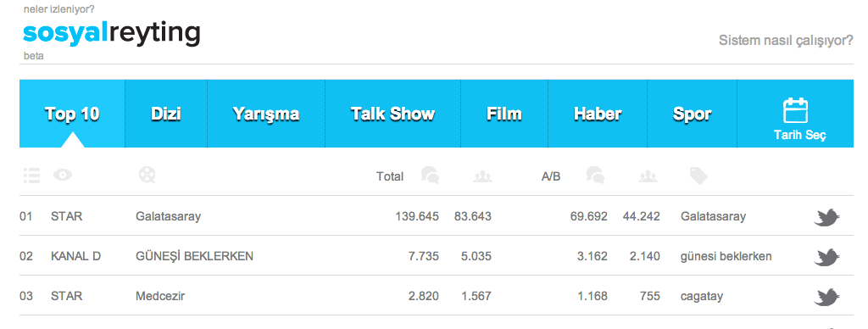Click the Total comments speech bubble icon
Viewport: 868px width, 329px height.
point(430,176)
